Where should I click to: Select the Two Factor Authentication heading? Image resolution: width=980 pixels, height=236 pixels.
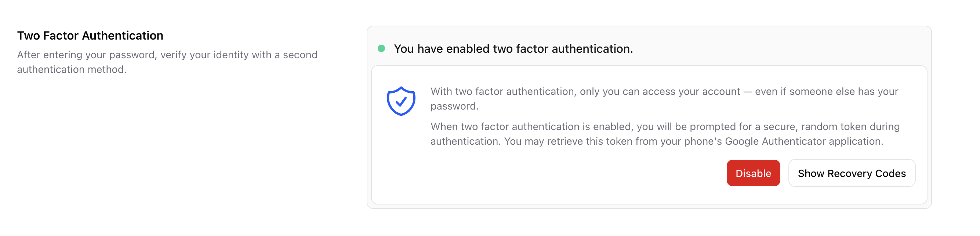pyautogui.click(x=91, y=36)
